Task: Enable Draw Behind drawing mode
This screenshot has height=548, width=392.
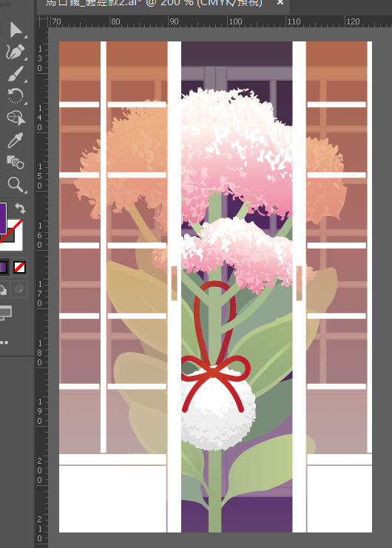Action: pyautogui.click(x=4, y=290)
